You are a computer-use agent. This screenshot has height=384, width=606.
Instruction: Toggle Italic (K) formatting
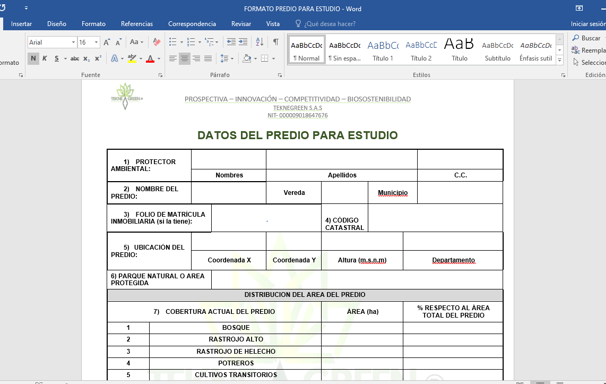(44, 59)
